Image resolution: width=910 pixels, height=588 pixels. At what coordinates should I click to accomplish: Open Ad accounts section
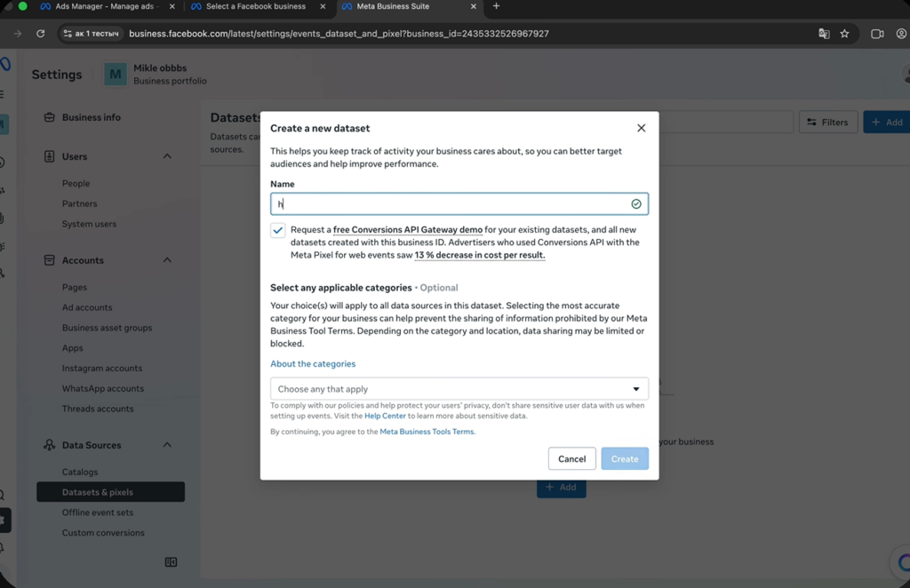coord(87,307)
